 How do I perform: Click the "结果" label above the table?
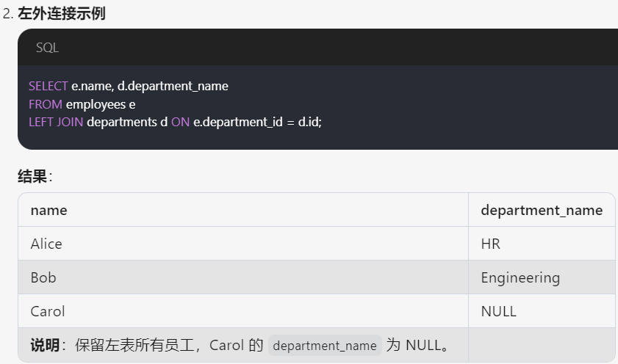32,176
